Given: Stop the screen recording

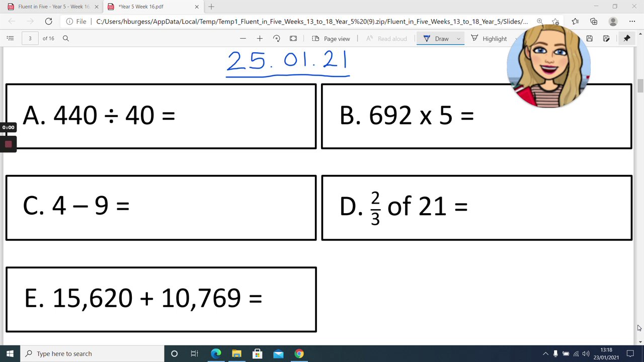Looking at the screenshot, I should pos(8,144).
